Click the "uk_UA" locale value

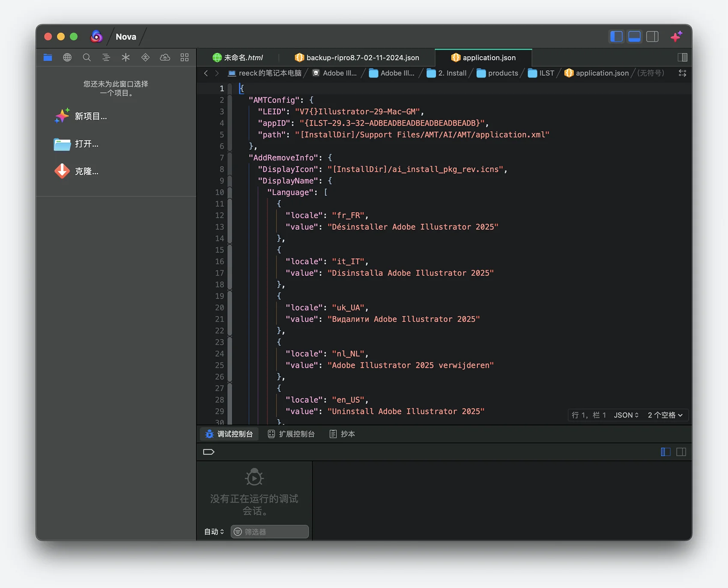click(x=348, y=308)
